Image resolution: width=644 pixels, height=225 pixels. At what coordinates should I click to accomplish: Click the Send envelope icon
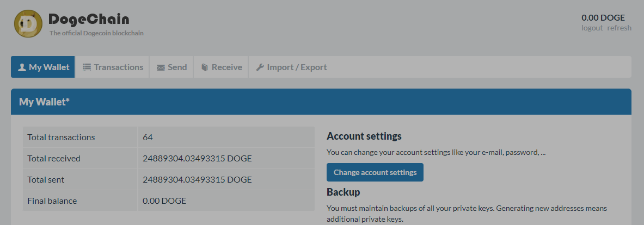(161, 67)
